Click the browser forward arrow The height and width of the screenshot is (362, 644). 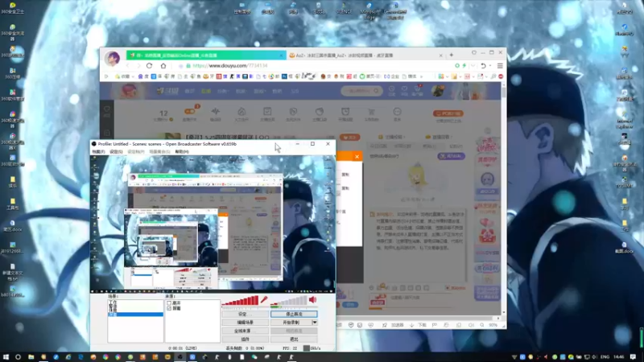[138, 66]
